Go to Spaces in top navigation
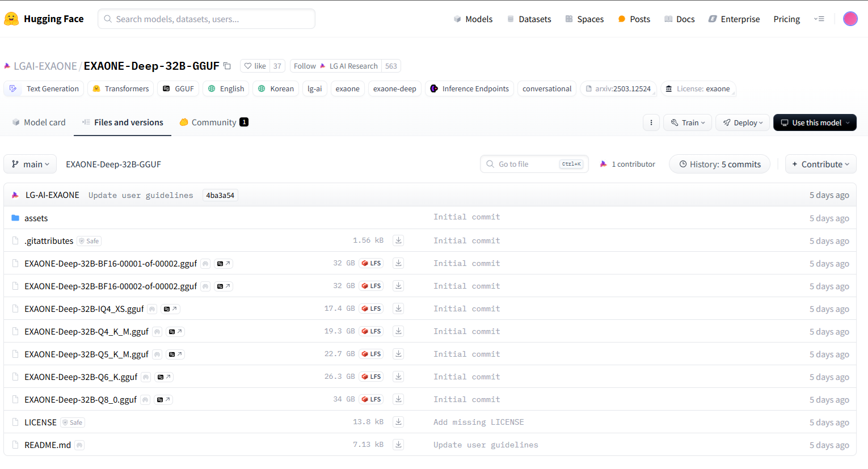Viewport: 868px width, 469px height. click(x=584, y=19)
